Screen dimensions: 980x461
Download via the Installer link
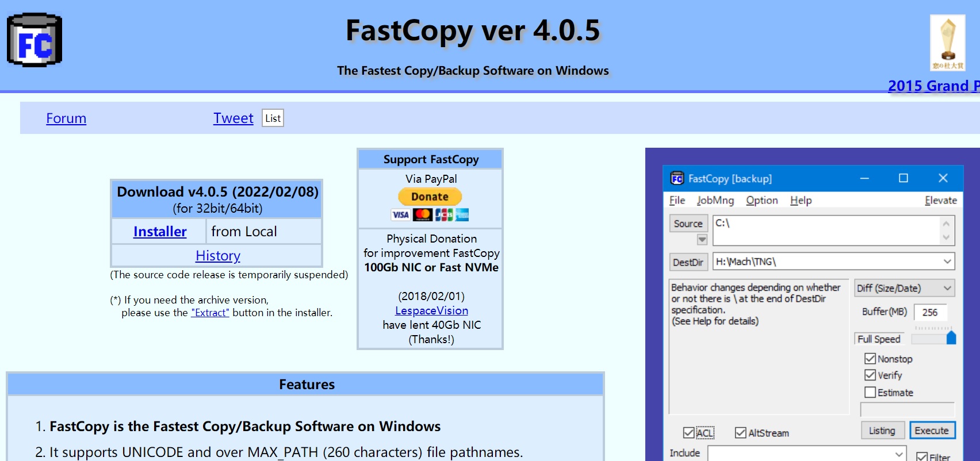[160, 232]
